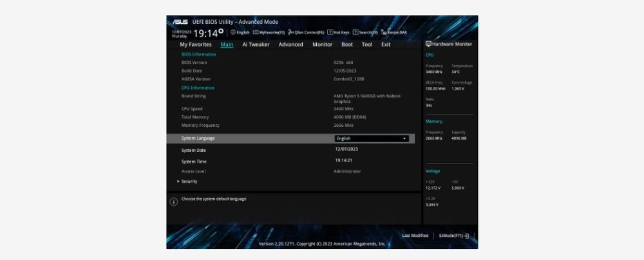Open MyFavorite(F3) from the top toolbar
The image size is (644, 260).
pos(269,32)
